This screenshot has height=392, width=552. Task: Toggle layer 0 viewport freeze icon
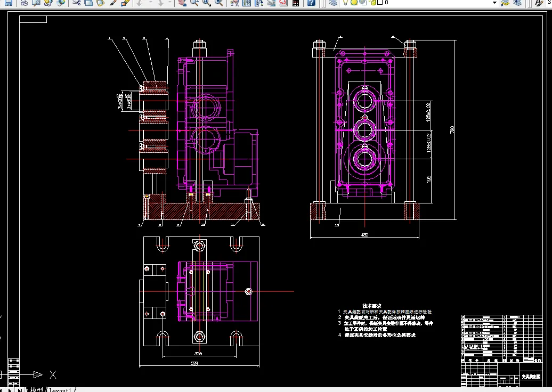363,3
